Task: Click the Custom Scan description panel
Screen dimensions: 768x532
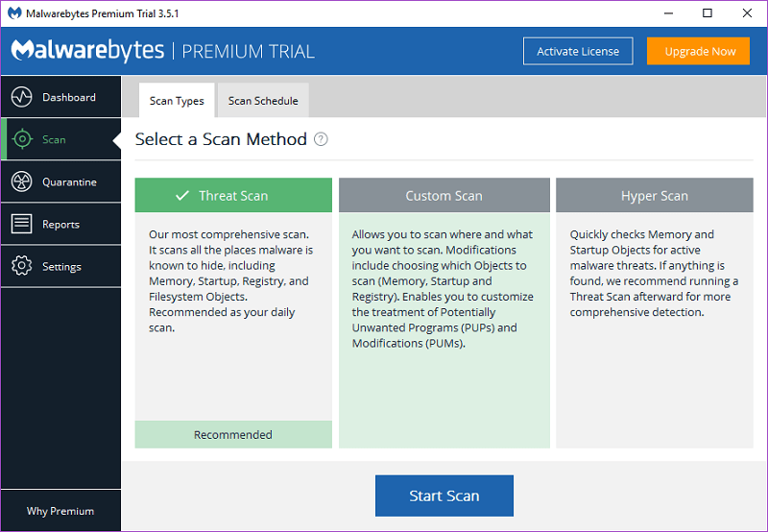Action: pyautogui.click(x=444, y=330)
